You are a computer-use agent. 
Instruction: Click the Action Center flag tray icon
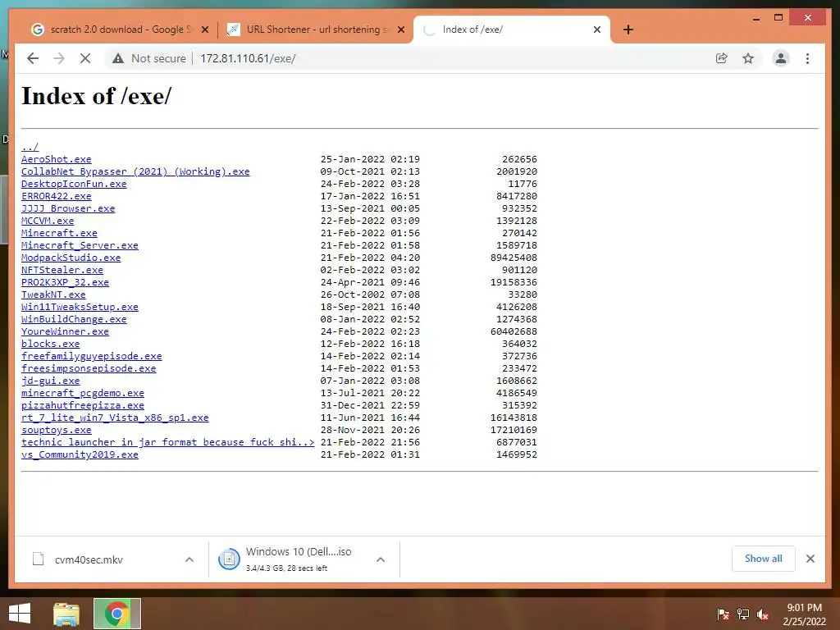[x=724, y=614]
